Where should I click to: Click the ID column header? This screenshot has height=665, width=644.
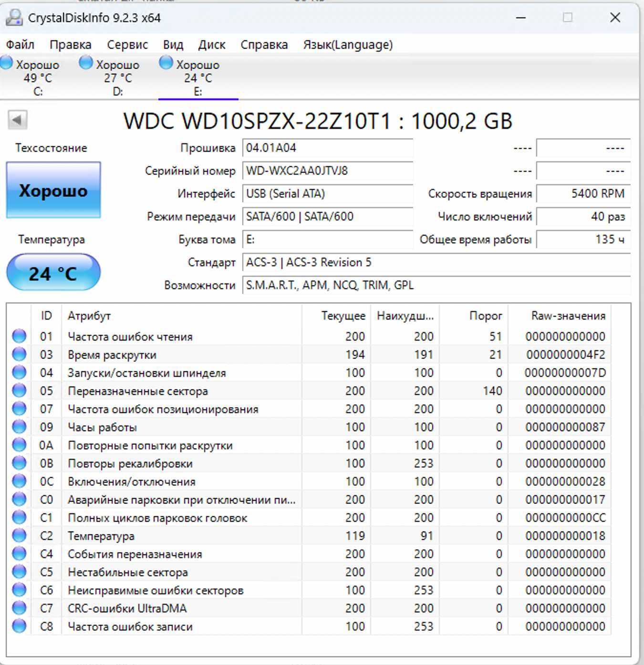(46, 316)
